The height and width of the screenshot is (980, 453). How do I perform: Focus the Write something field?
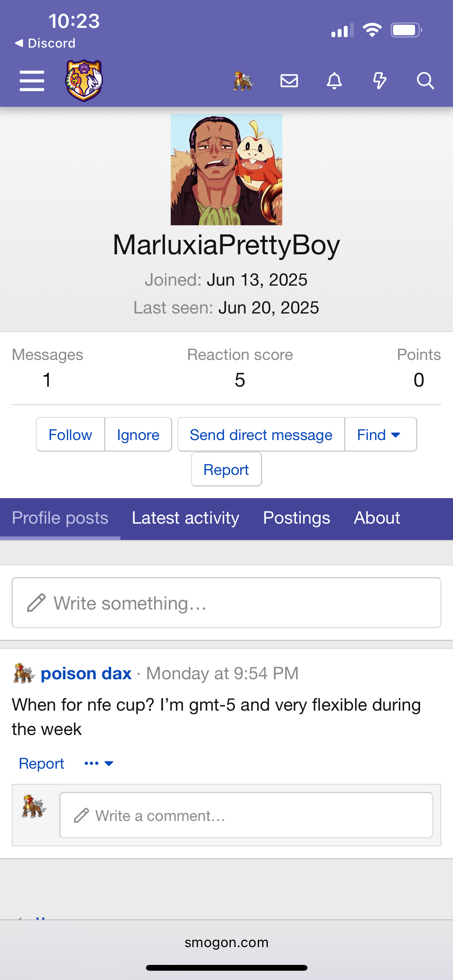(226, 603)
